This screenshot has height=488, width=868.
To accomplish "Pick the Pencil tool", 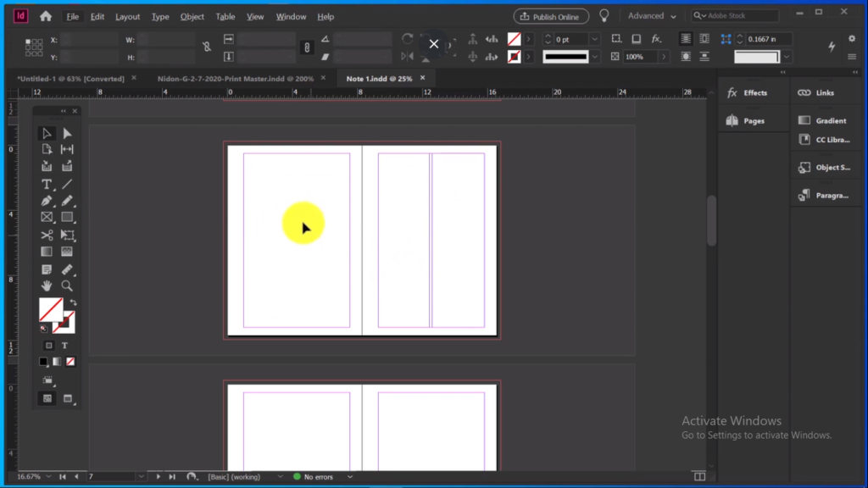I will pyautogui.click(x=67, y=201).
